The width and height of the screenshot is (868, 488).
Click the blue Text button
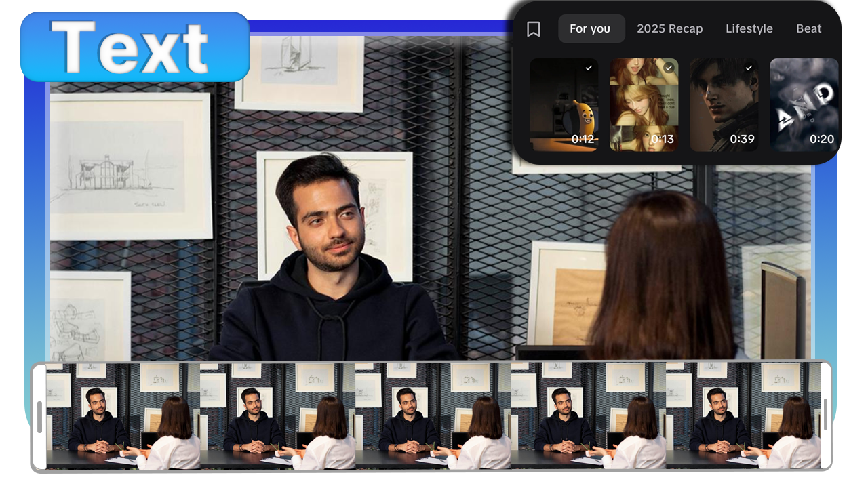[x=134, y=46]
